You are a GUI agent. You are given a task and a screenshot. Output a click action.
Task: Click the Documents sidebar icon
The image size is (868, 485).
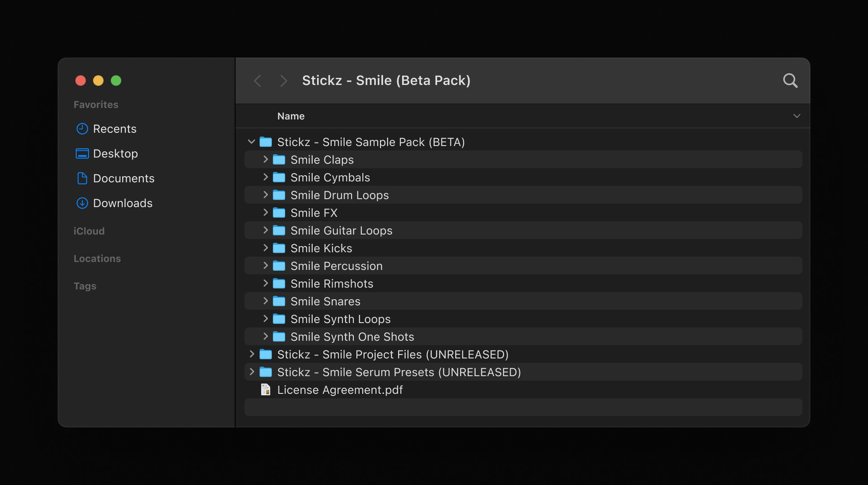pos(82,178)
